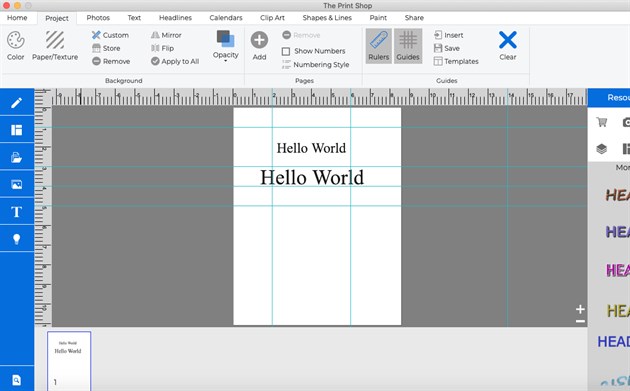This screenshot has width=630, height=391.
Task: Switch to the Home tab
Action: coord(17,18)
